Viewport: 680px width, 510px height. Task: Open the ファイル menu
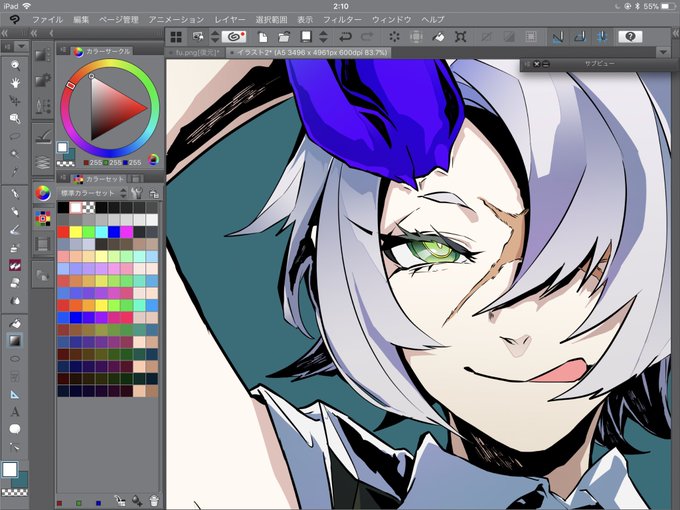pos(48,20)
